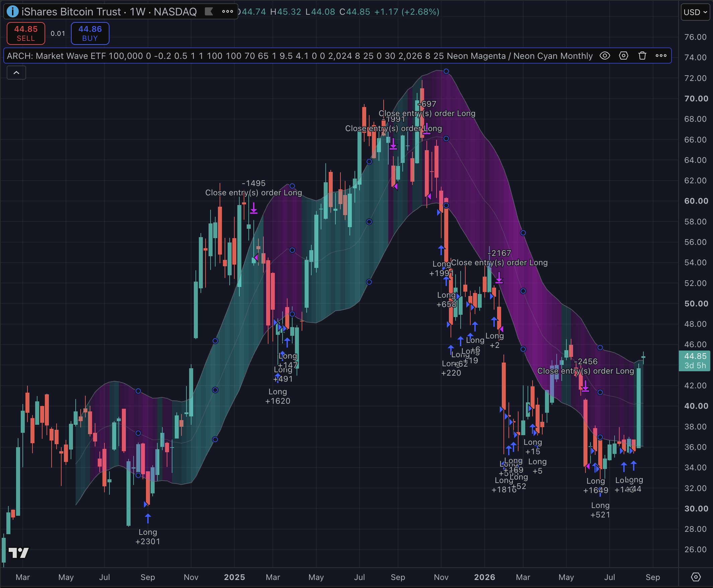Image resolution: width=713 pixels, height=588 pixels.
Task: Collapse the indicator legend with chevron
Action: coord(16,73)
